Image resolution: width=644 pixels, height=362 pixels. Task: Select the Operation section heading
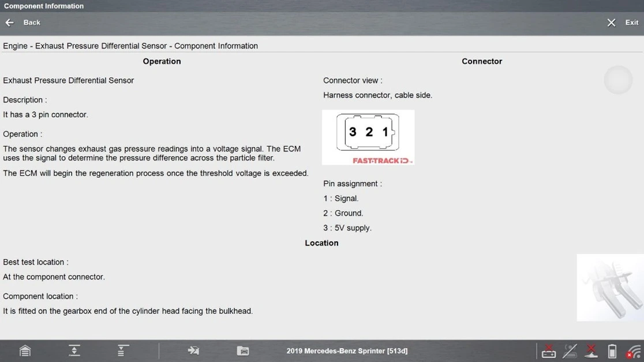click(x=162, y=61)
